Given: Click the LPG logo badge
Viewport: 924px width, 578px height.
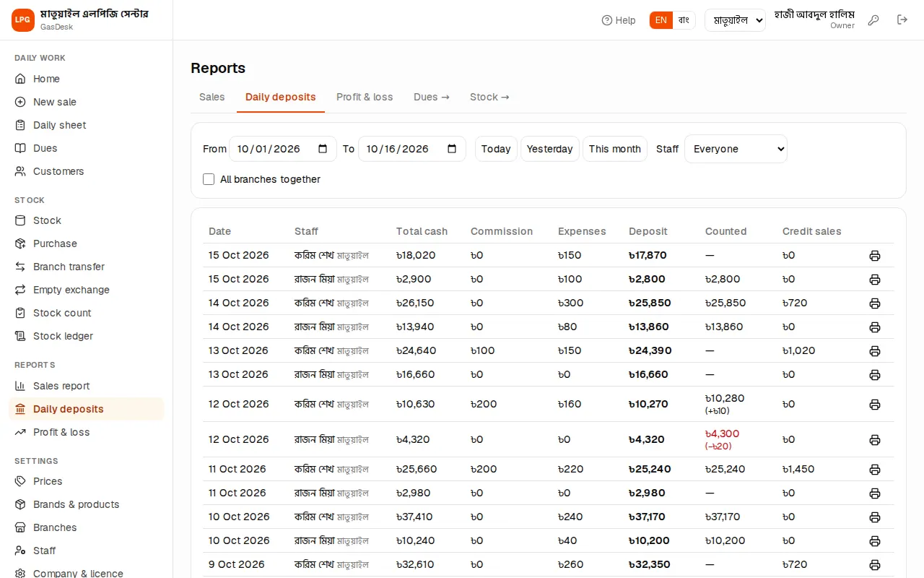Looking at the screenshot, I should pos(23,20).
